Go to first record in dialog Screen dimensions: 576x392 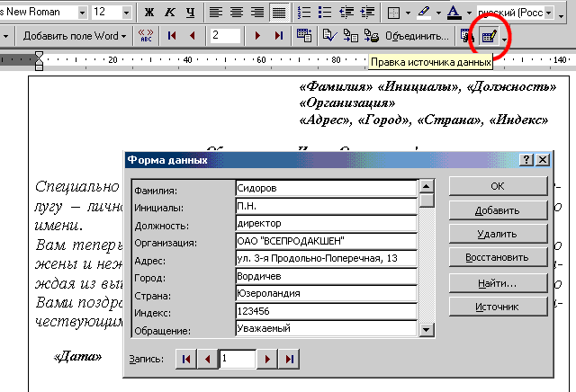(x=186, y=359)
